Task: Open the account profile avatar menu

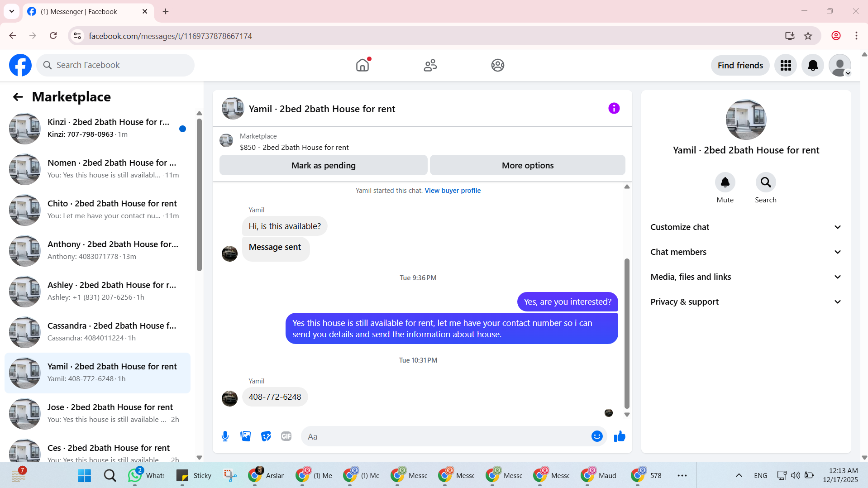Action: tap(840, 65)
